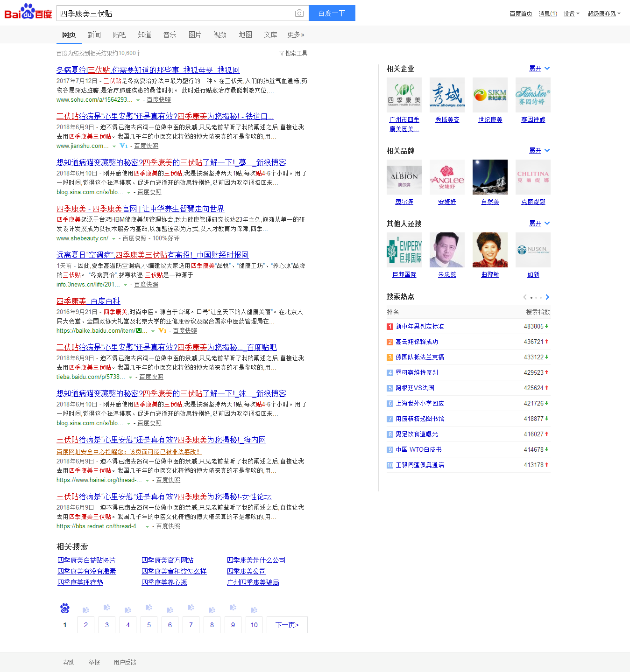Open dropdown arrow next to www.sohu.com result URL
The height and width of the screenshot is (672, 630).
pos(138,100)
